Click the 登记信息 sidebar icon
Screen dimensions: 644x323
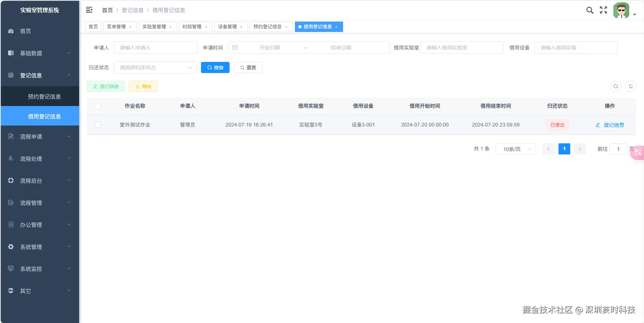[11, 75]
